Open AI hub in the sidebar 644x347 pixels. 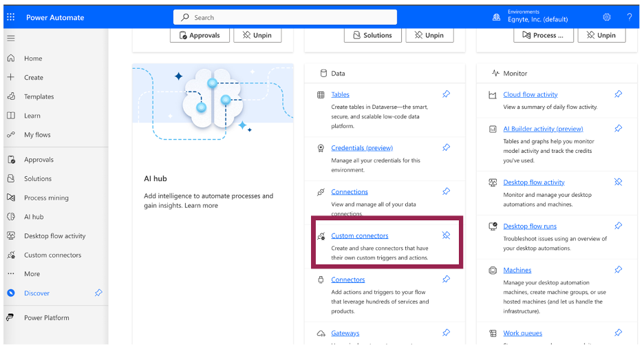click(34, 217)
